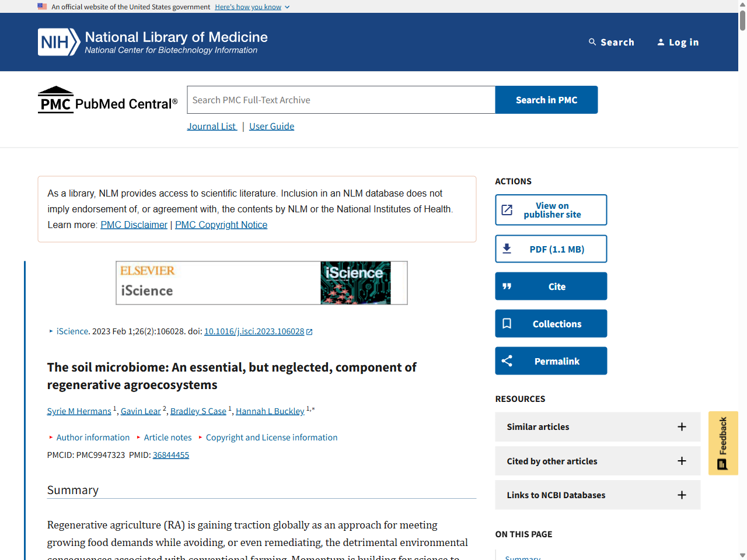The image size is (747, 560).
Task: Click the NIH logo in header
Action: [x=59, y=42]
